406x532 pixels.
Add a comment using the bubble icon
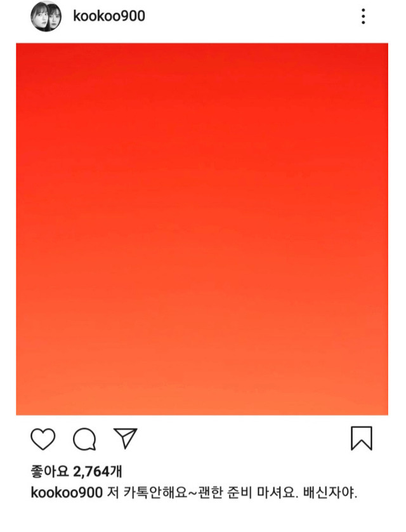click(x=85, y=439)
